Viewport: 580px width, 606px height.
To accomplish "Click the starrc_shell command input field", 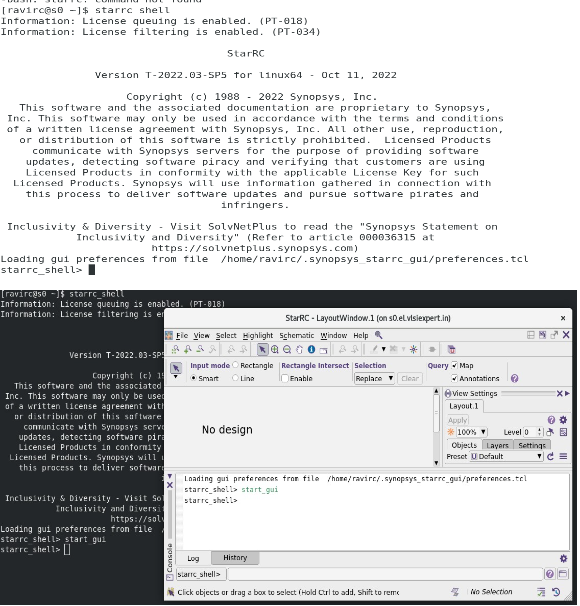I will tap(385, 575).
